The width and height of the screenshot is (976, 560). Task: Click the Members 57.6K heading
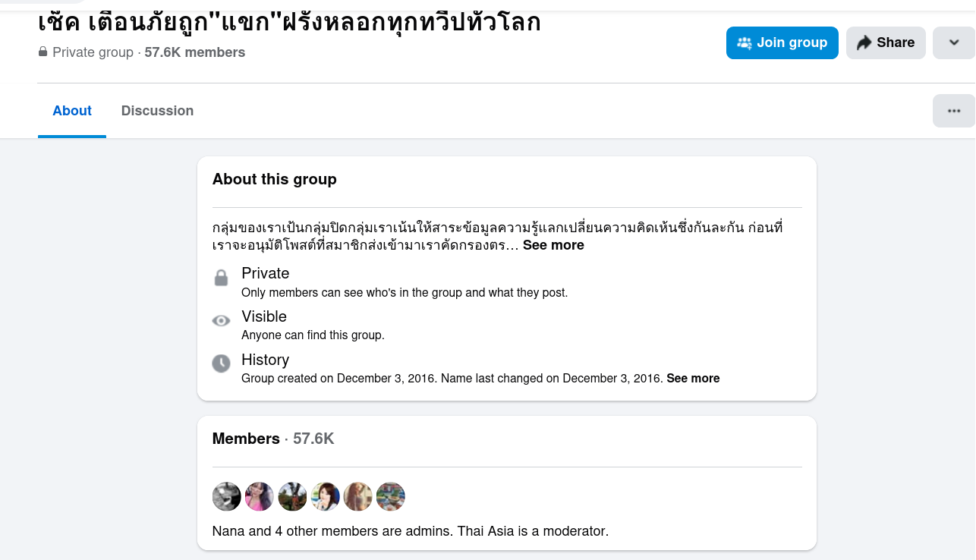[273, 439]
